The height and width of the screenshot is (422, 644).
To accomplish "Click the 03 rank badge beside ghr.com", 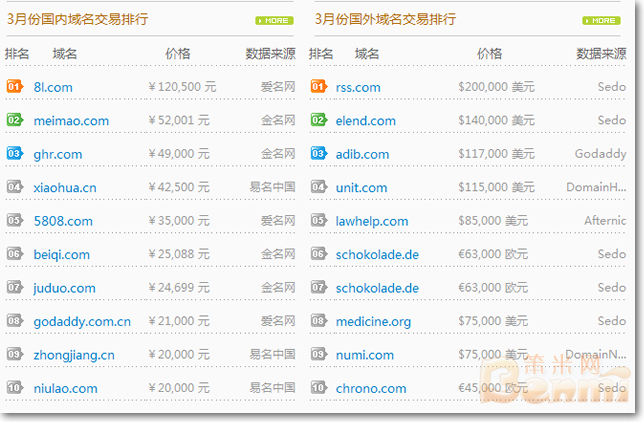I will (x=15, y=153).
